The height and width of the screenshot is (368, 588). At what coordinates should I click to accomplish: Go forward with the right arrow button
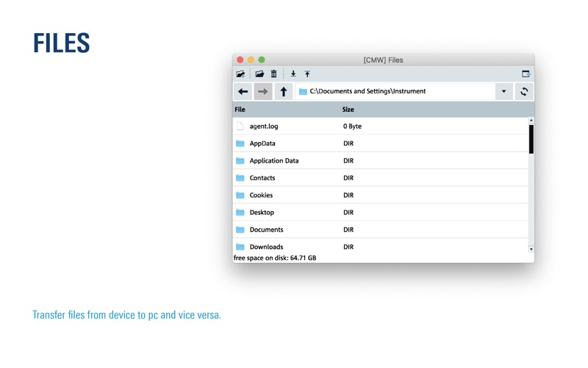pyautogui.click(x=263, y=91)
